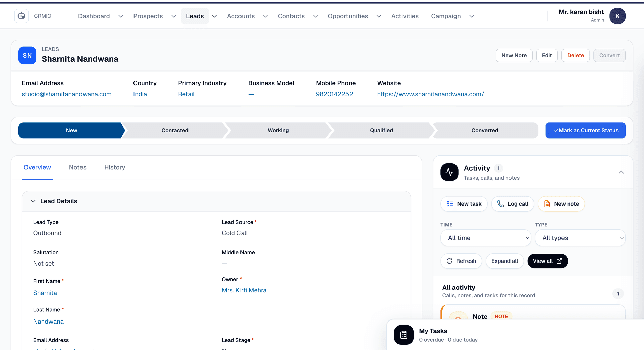Select the Converted stage in the pipeline
The image size is (644, 350).
pos(485,130)
